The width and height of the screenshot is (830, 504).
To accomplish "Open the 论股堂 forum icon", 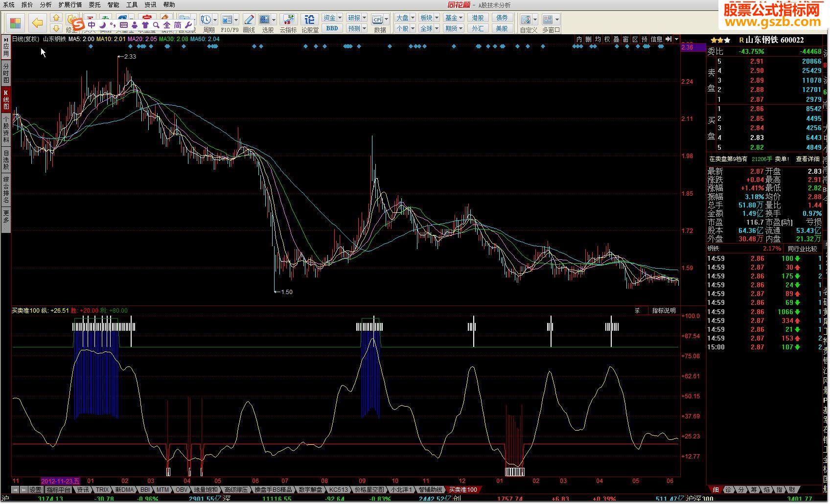I will 309,20.
